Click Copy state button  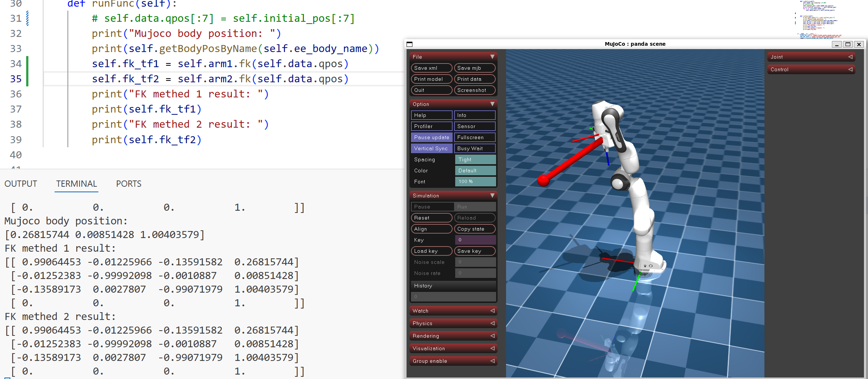[x=475, y=229]
